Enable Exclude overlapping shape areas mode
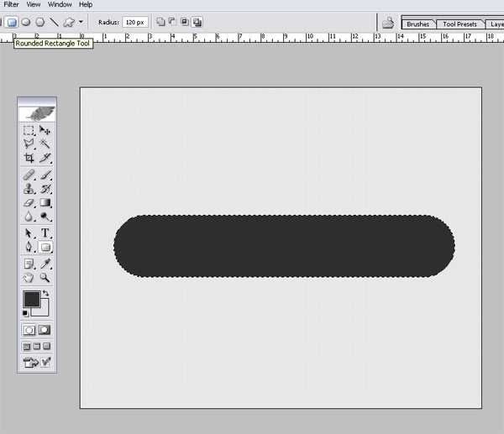Screen dimensions: 504x434 197,22
